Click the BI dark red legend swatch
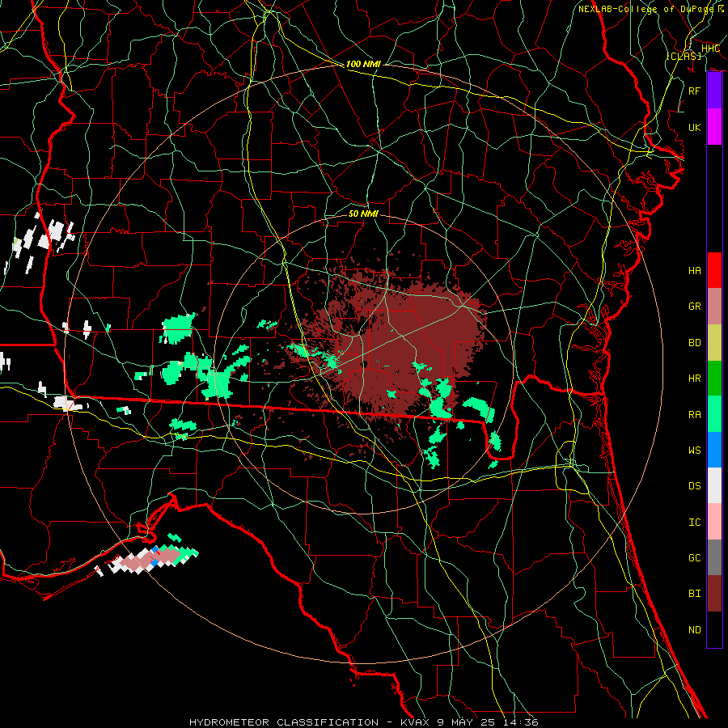This screenshot has width=728, height=728. click(714, 594)
